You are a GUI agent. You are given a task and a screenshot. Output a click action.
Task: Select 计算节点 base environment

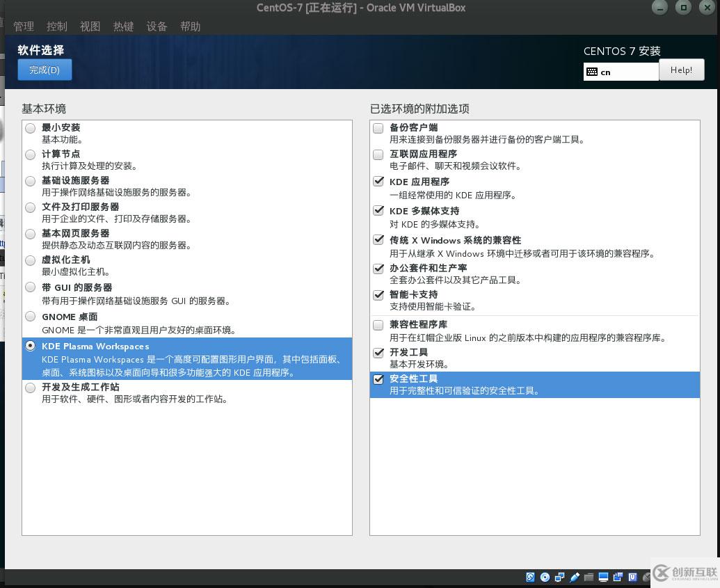31,154
